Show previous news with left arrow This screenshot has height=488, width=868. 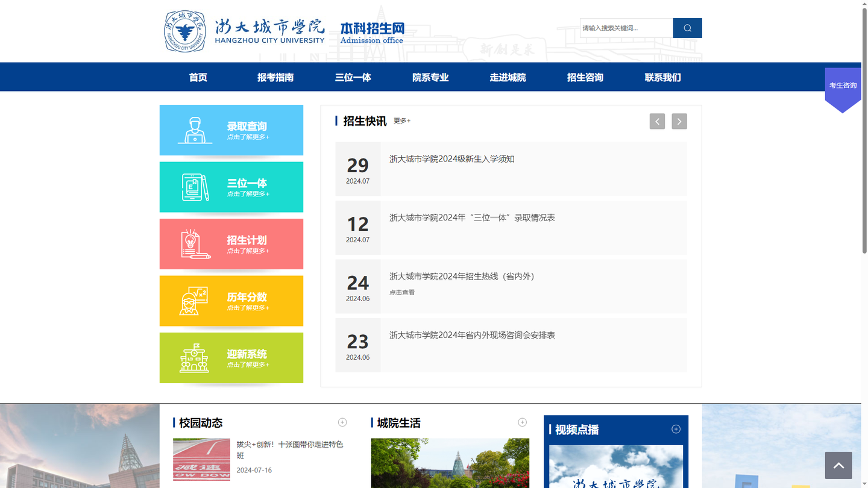click(x=657, y=121)
